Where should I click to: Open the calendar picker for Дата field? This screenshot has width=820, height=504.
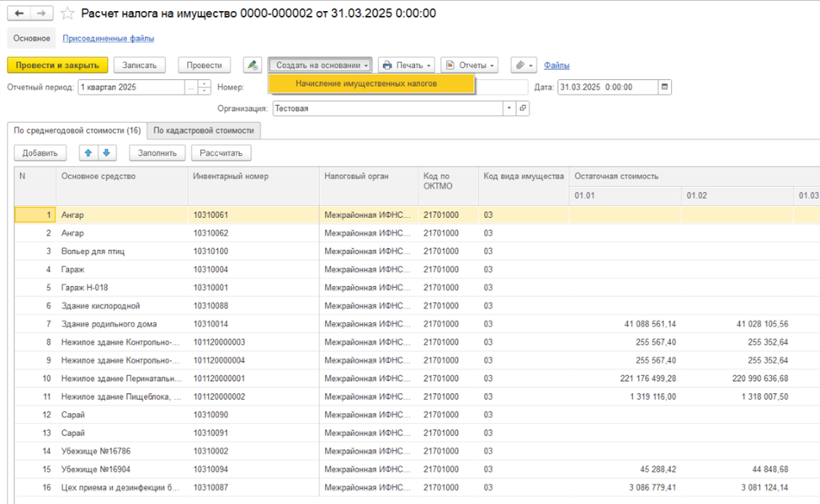click(665, 87)
